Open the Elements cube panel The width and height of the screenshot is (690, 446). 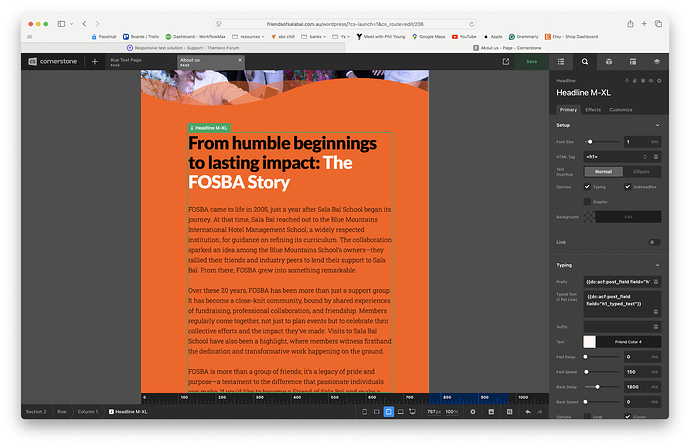coord(609,62)
